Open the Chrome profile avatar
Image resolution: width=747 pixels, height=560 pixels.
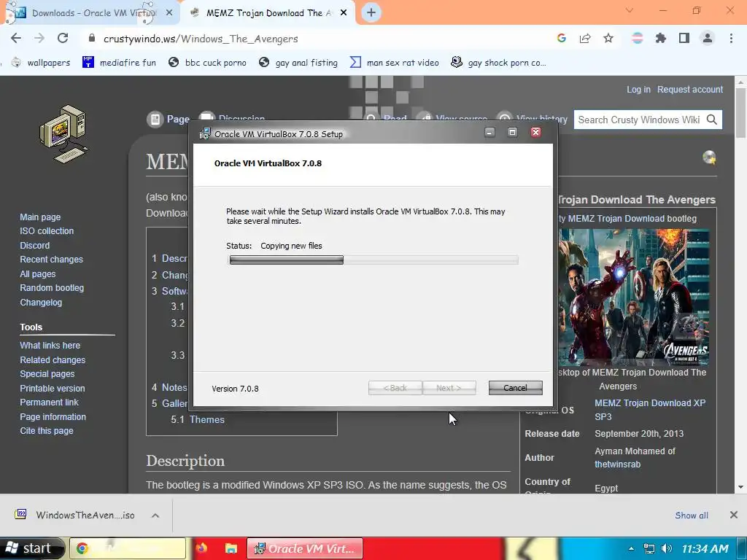708,39
